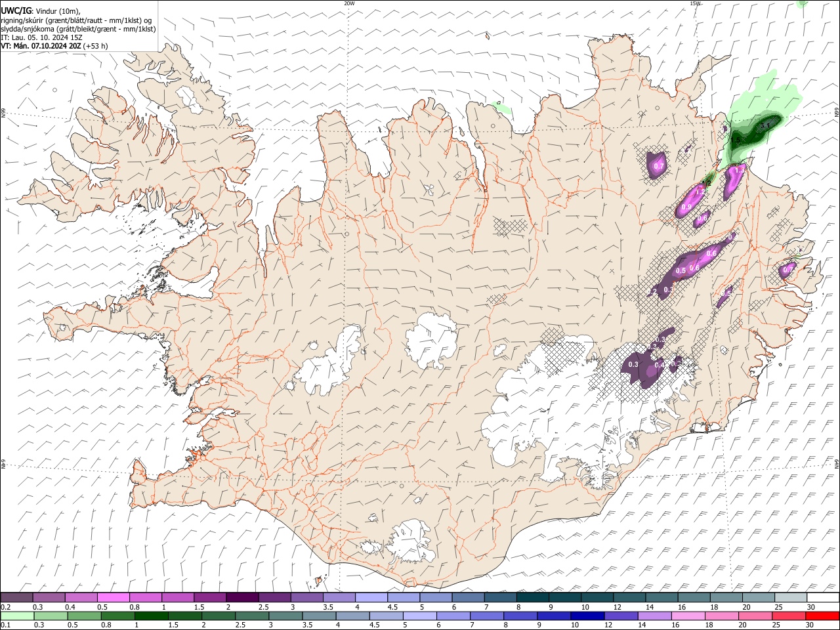Image resolution: width=840 pixels, height=630 pixels.
Task: Click the pink rain swatch for 18–20 mm
Action: [x=723, y=616]
